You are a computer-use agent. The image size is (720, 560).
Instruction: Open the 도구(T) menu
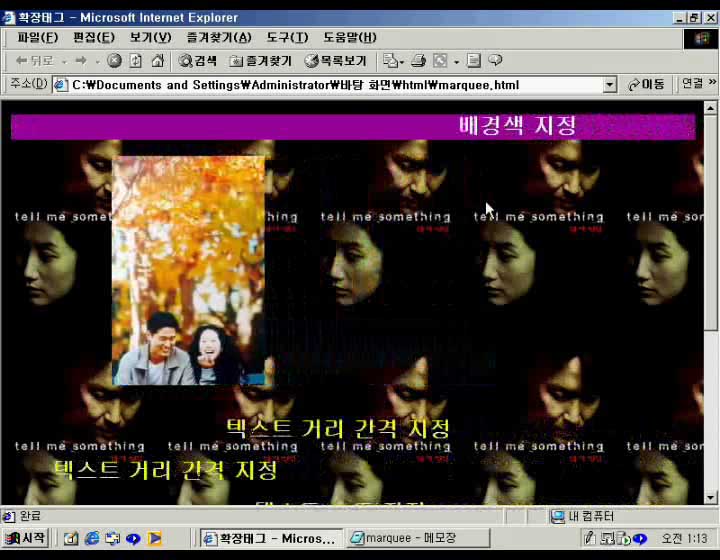click(x=287, y=37)
